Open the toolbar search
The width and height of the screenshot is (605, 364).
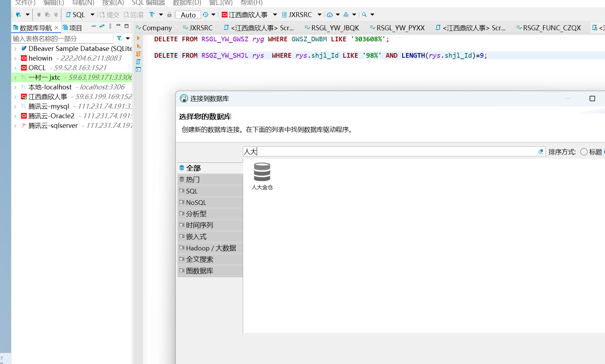pyautogui.click(x=364, y=15)
